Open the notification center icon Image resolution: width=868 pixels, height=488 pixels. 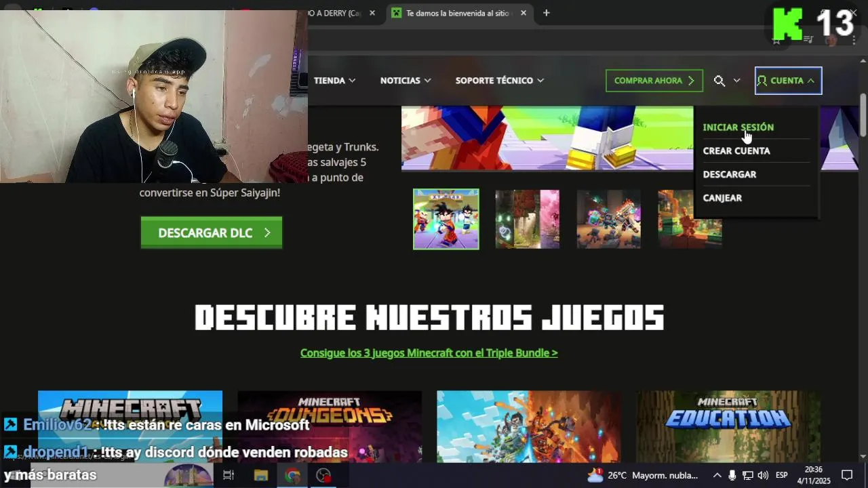click(847, 475)
